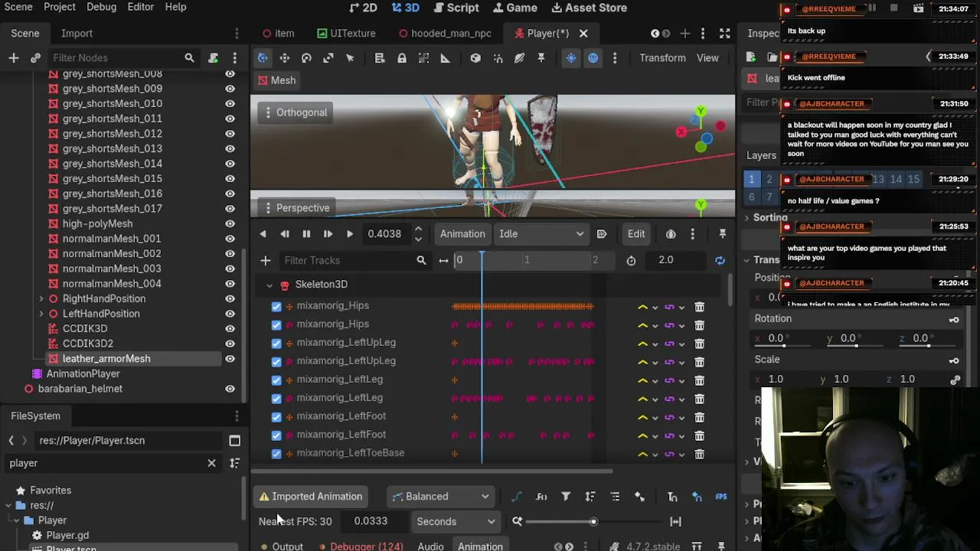Open the Debug menu
The width and height of the screenshot is (980, 551).
click(101, 7)
